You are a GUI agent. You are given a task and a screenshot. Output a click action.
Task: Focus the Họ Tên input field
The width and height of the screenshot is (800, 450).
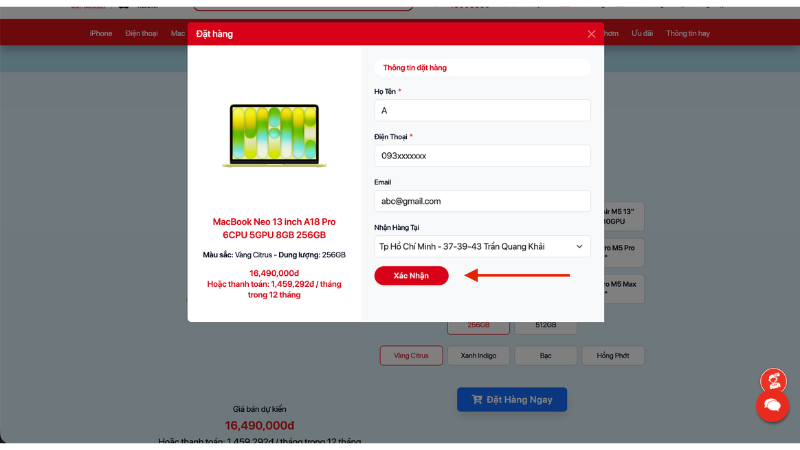click(482, 110)
